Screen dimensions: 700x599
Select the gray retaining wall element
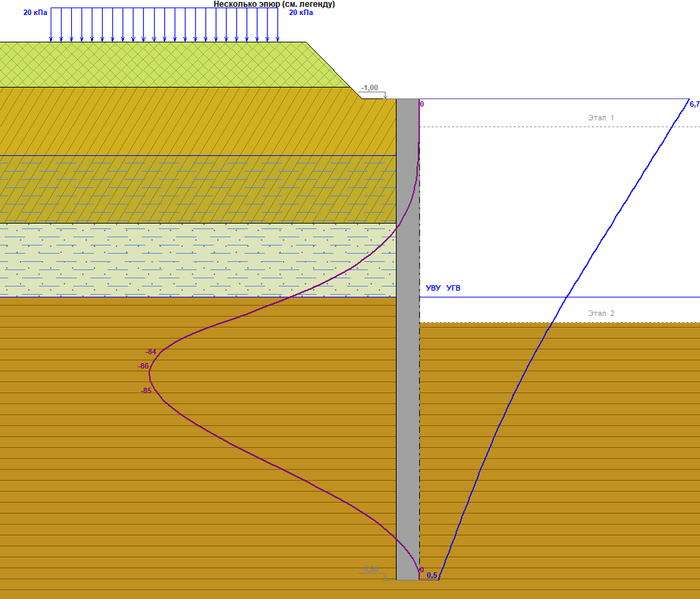coord(408,339)
